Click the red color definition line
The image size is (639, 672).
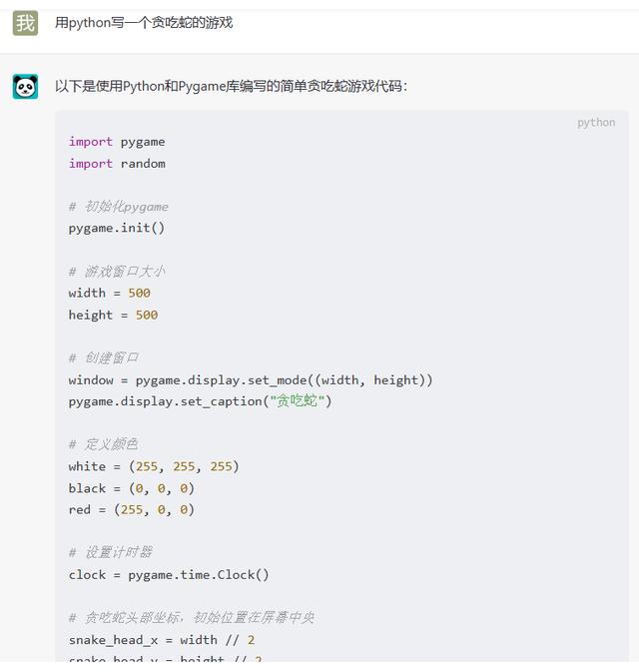(132, 509)
